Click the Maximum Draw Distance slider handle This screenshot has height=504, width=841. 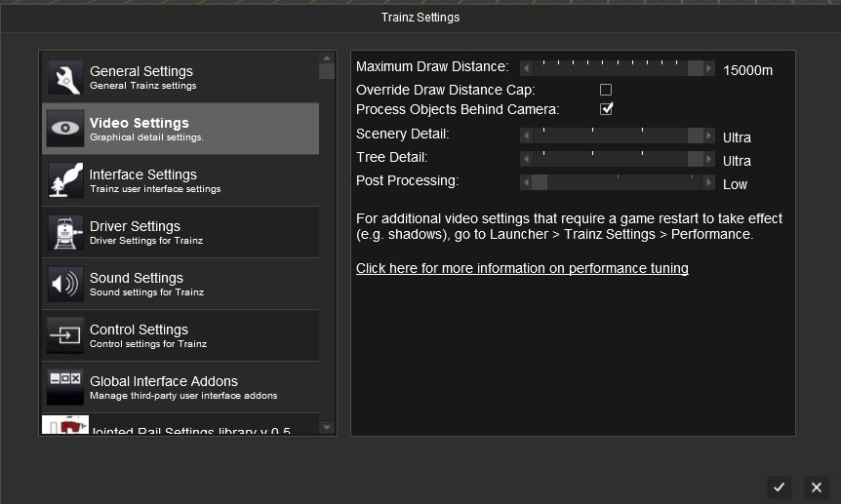695,68
